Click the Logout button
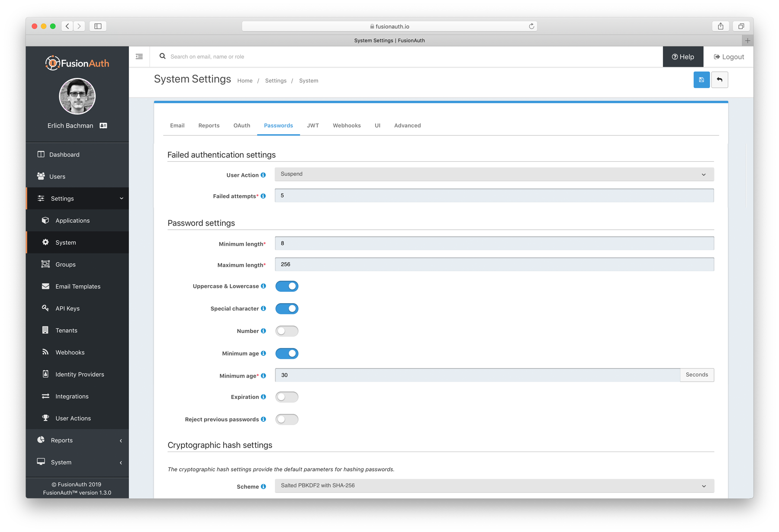 pos(728,57)
